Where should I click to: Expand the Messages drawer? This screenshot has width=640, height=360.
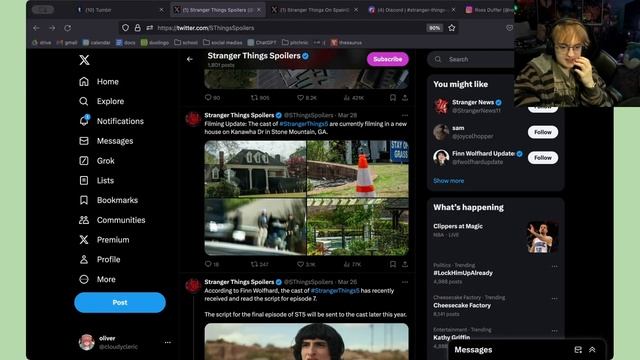click(x=592, y=350)
